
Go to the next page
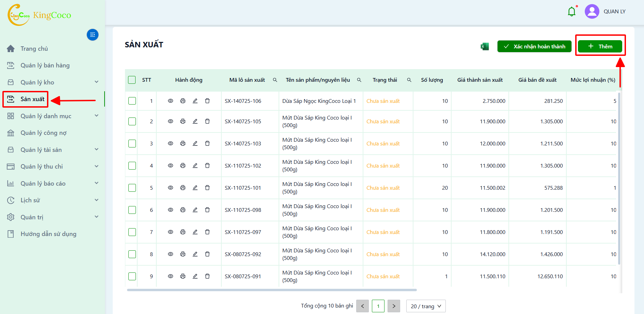[x=394, y=306]
